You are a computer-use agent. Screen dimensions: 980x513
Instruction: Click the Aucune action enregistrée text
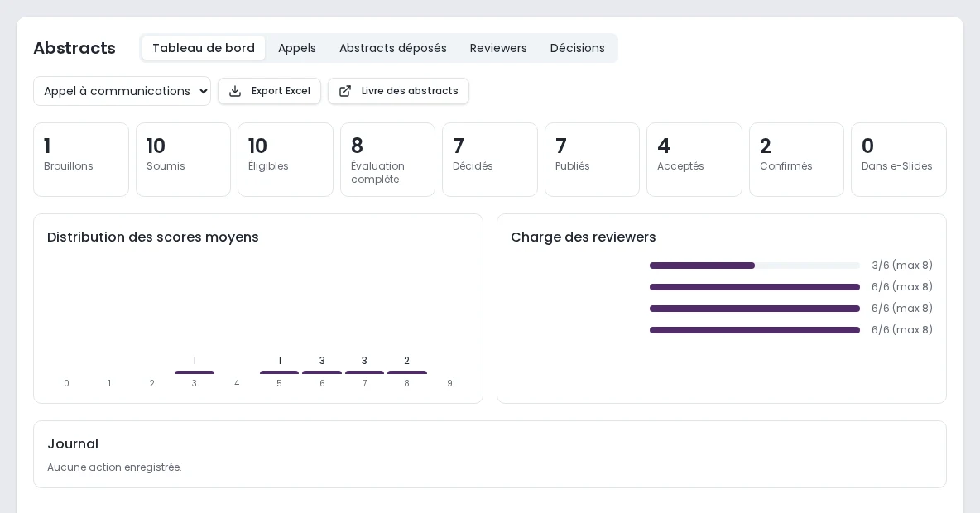114,467
